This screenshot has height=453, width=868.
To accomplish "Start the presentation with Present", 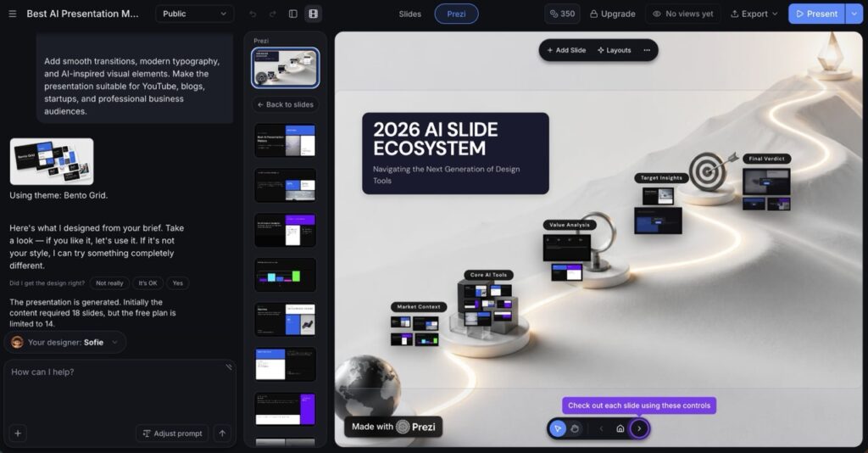I will tap(816, 14).
